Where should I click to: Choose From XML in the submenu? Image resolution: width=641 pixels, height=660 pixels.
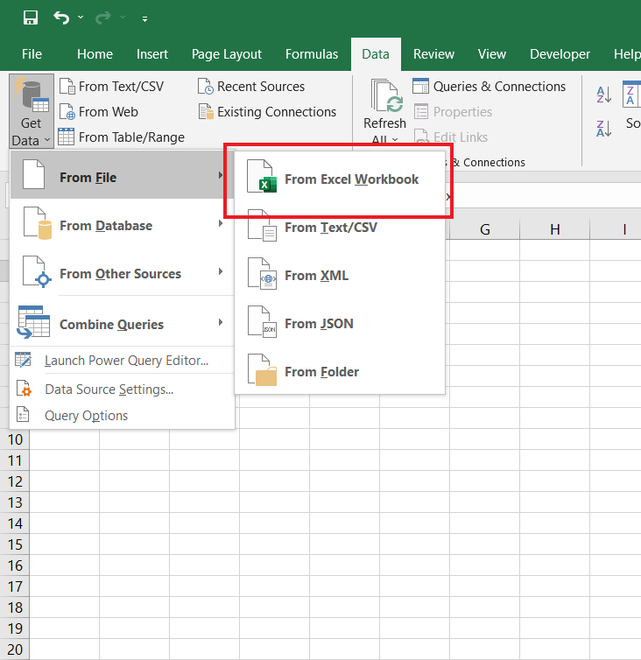(316, 275)
